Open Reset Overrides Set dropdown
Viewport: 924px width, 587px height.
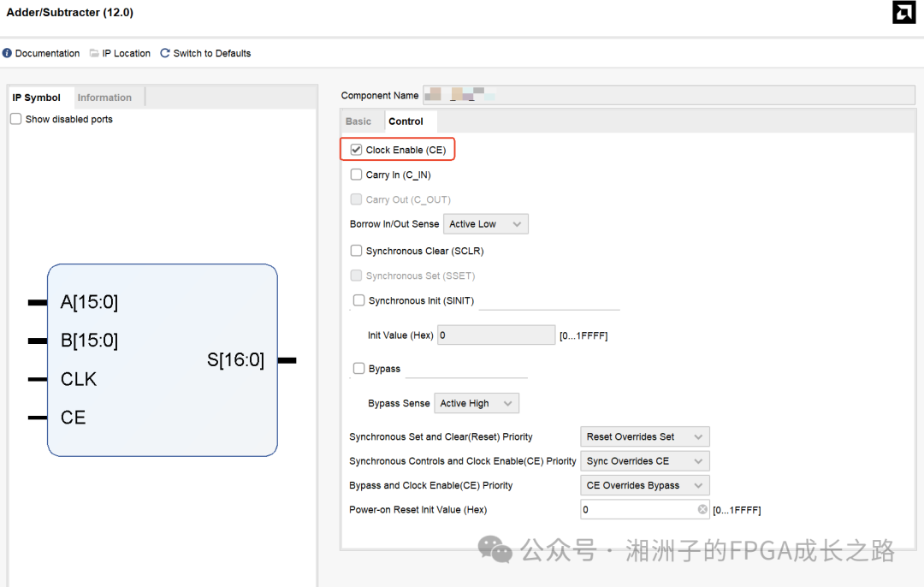(x=645, y=436)
